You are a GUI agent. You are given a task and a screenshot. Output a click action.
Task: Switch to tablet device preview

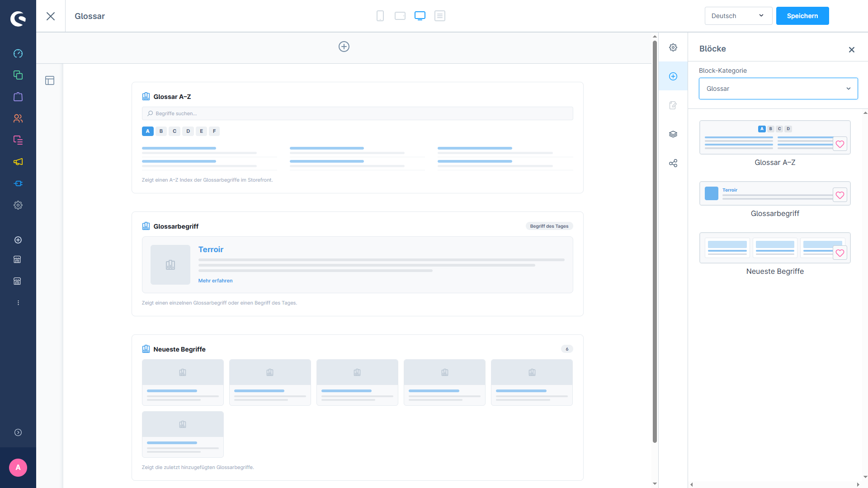(400, 16)
